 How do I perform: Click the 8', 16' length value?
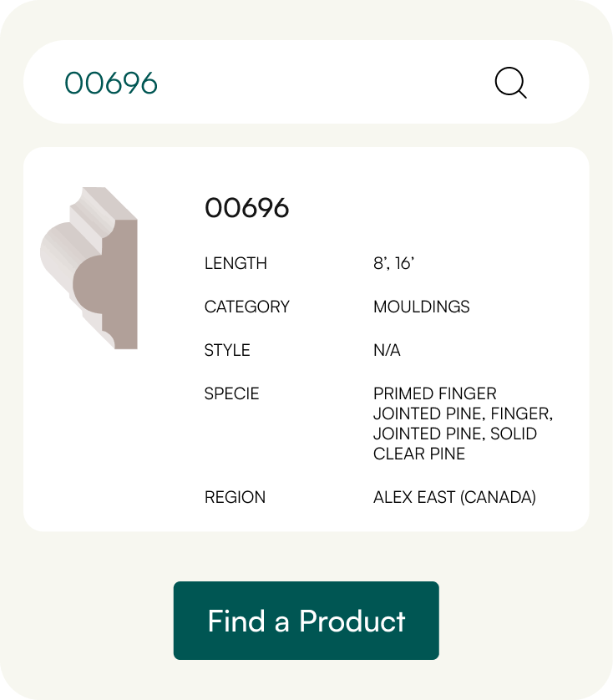393,263
